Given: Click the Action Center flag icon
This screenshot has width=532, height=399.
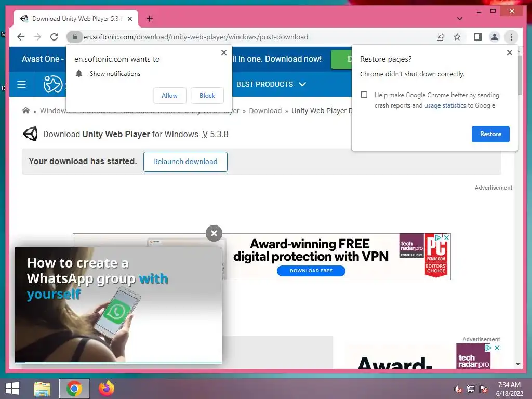Looking at the screenshot, I should pyautogui.click(x=483, y=389).
